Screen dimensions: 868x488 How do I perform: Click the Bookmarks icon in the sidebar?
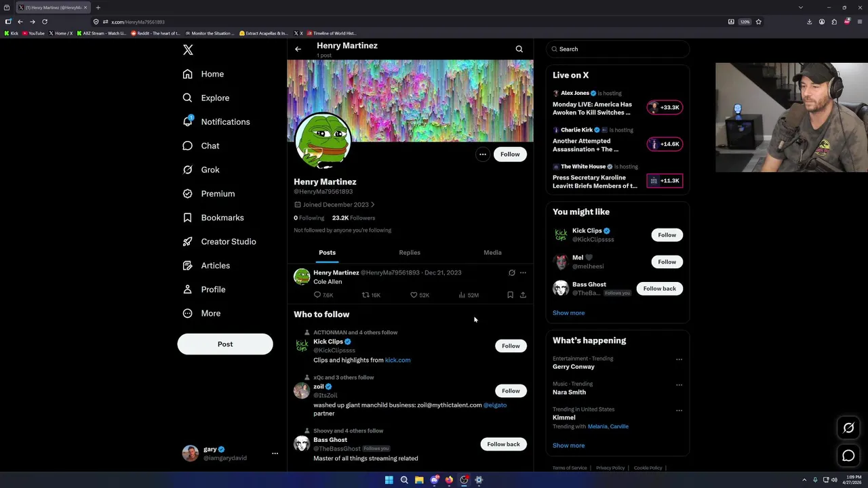coord(187,218)
